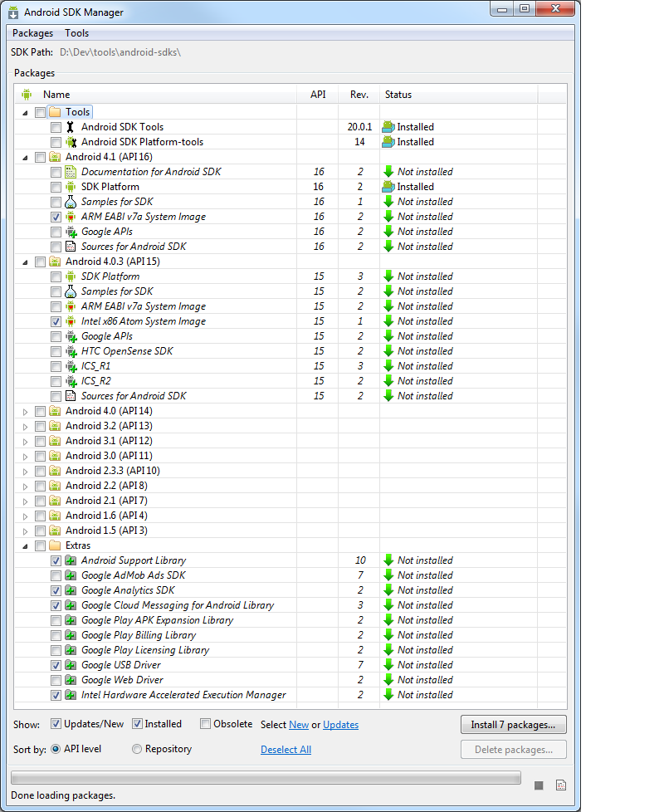
Task: Click the API 16 Google APIs add-on icon
Action: click(x=71, y=232)
